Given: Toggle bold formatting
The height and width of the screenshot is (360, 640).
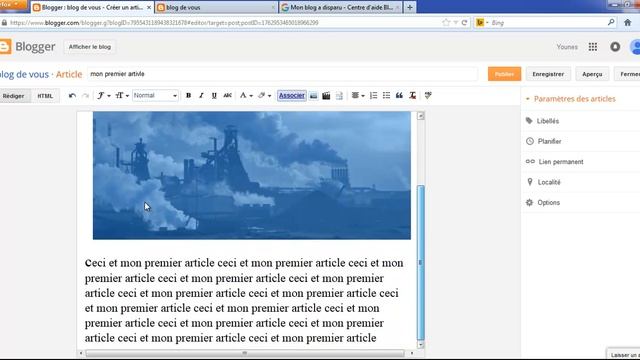Looking at the screenshot, I should pos(188,96).
